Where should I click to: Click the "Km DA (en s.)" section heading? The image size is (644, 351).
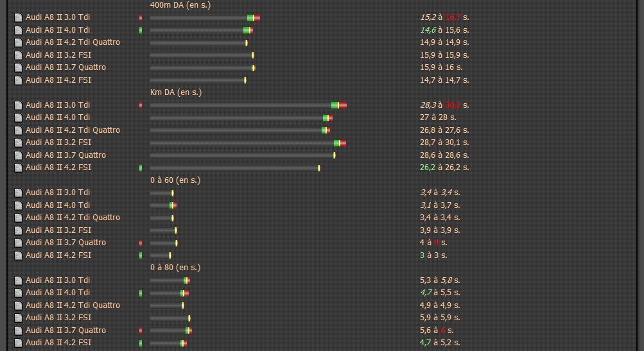coord(176,92)
